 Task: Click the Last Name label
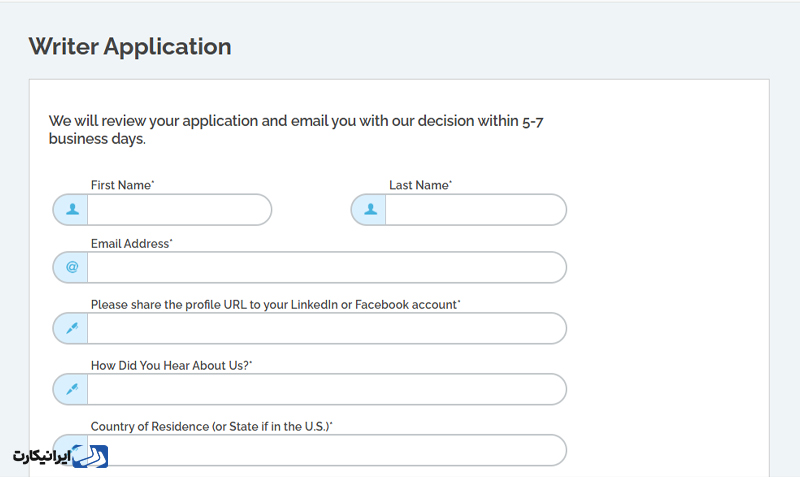click(x=420, y=185)
